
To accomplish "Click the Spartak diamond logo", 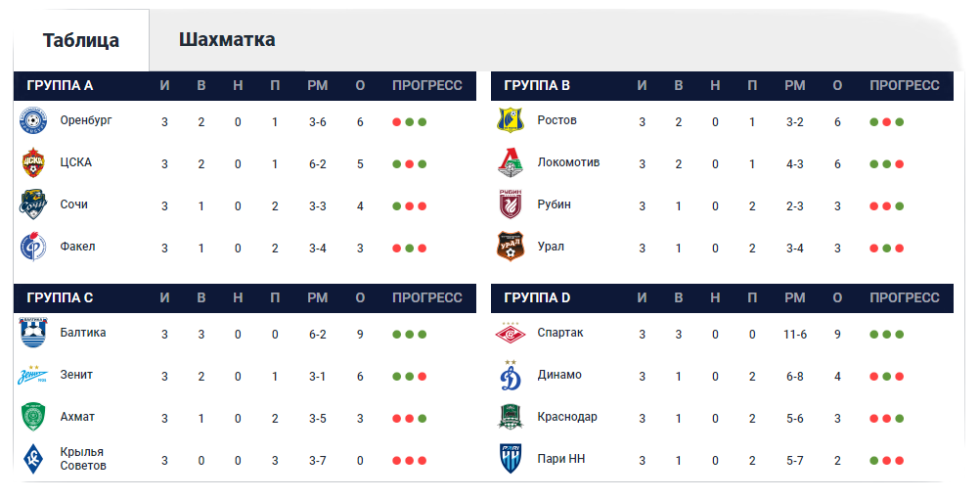I will [510, 334].
